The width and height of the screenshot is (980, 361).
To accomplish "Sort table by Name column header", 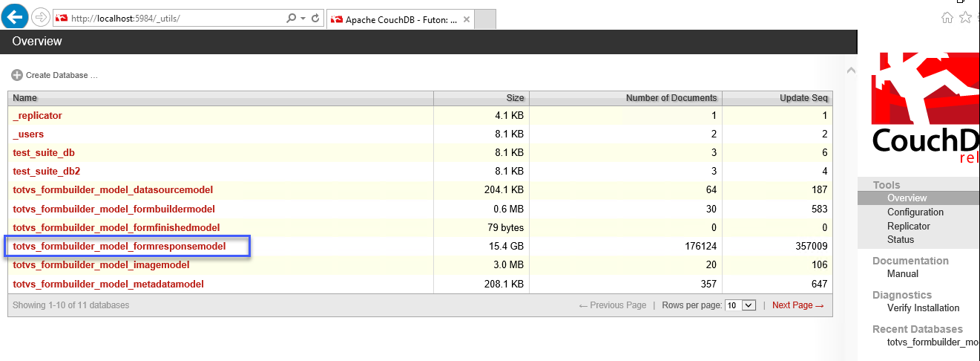I will point(220,98).
